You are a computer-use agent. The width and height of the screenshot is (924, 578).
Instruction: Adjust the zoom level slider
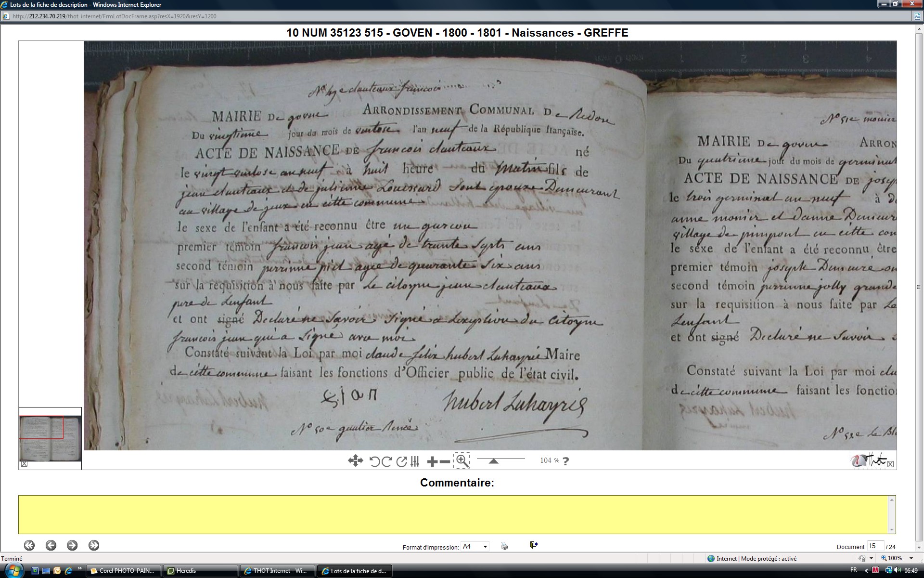[x=493, y=461]
